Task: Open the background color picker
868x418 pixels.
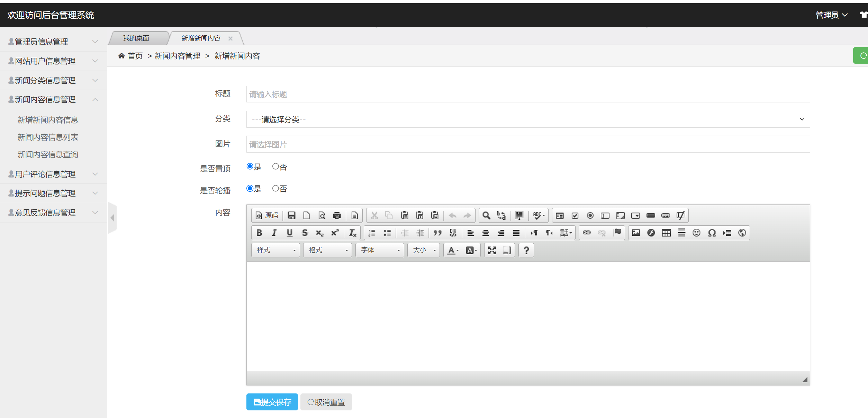Action: pos(471,250)
